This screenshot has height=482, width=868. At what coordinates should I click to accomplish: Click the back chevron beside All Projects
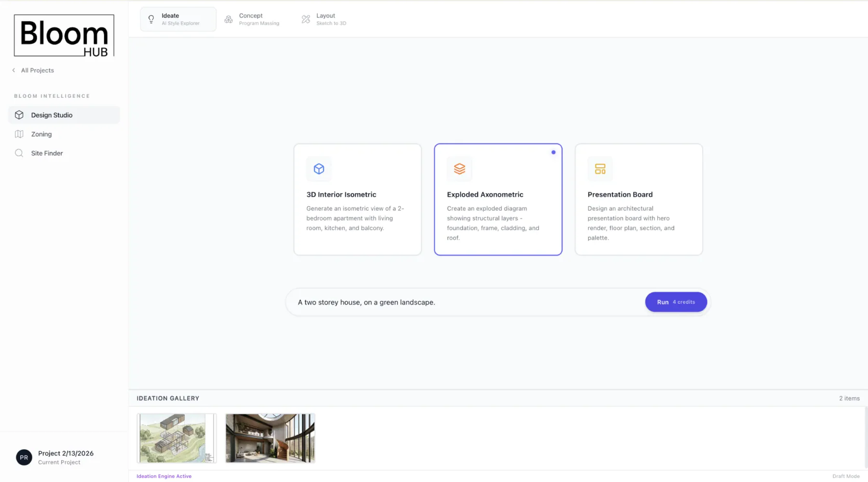(14, 70)
